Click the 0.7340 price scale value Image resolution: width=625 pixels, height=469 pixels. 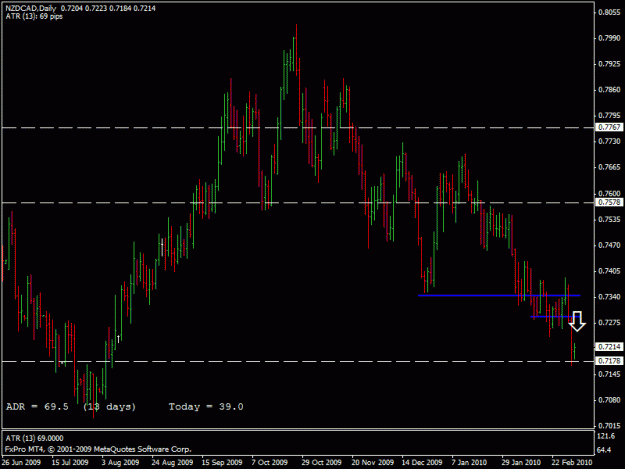click(x=609, y=297)
